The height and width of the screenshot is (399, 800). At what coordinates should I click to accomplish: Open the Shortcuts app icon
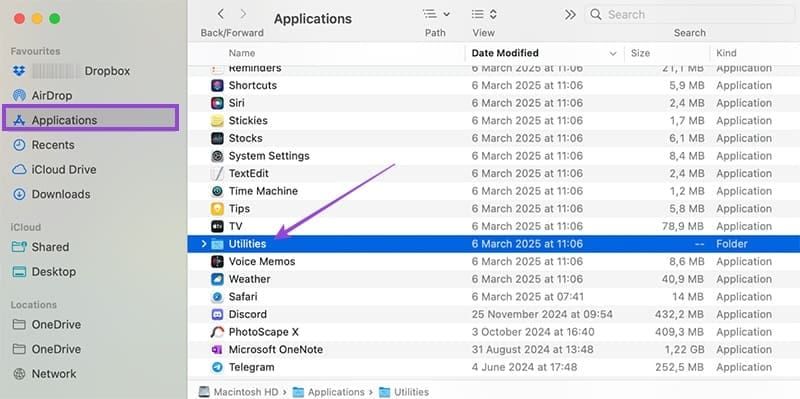click(x=217, y=85)
